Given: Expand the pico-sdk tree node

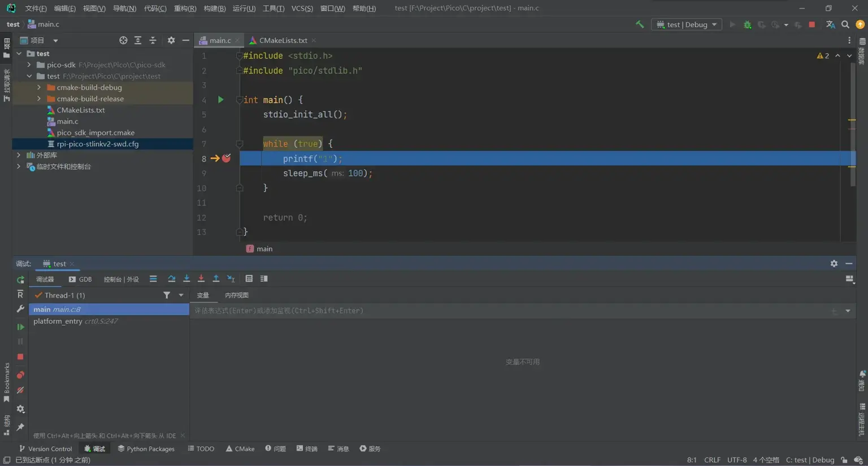Looking at the screenshot, I should coord(29,65).
